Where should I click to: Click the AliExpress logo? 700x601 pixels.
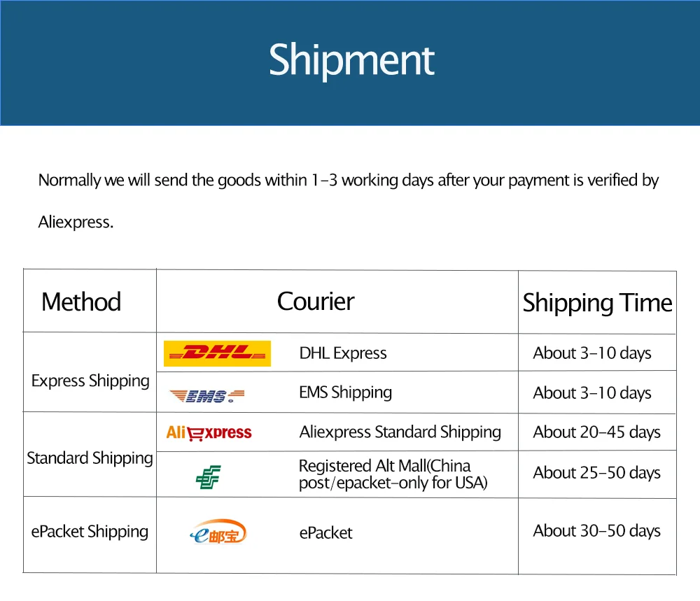209,433
